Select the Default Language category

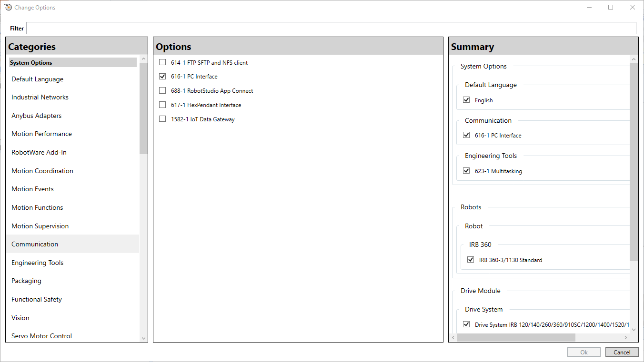point(72,79)
